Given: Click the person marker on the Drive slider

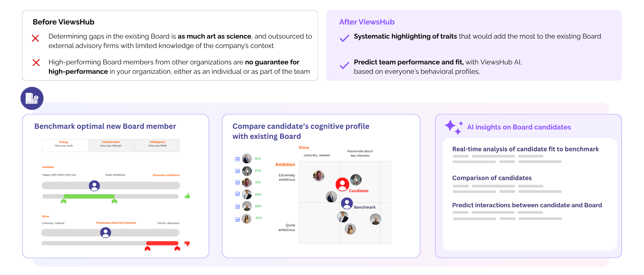Looking at the screenshot, I should 106,232.
